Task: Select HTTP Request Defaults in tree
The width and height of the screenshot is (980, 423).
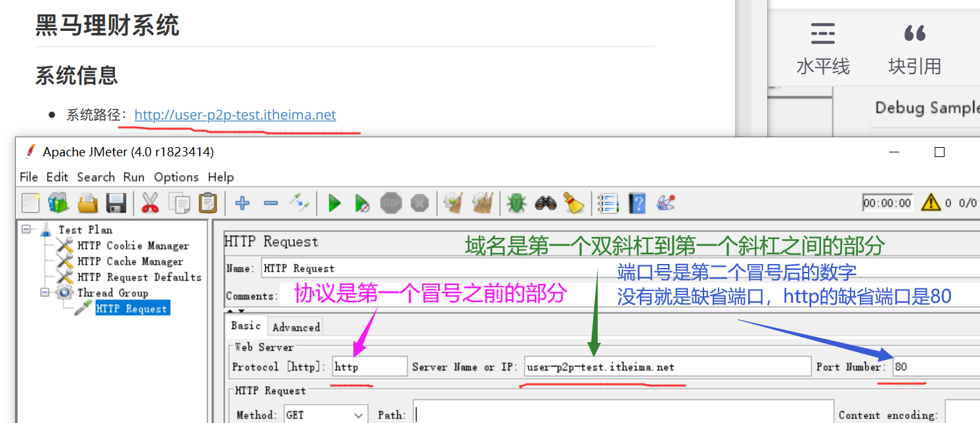Action: tap(139, 277)
